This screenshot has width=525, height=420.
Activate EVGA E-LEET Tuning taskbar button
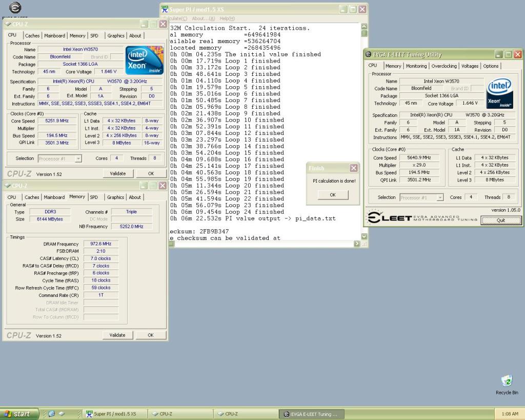point(311,414)
